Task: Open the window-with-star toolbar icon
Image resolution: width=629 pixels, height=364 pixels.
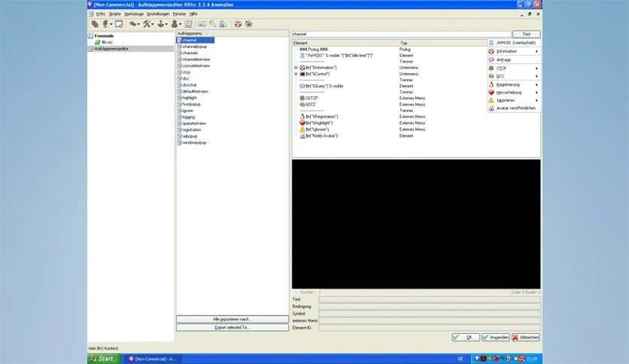Action: [119, 24]
